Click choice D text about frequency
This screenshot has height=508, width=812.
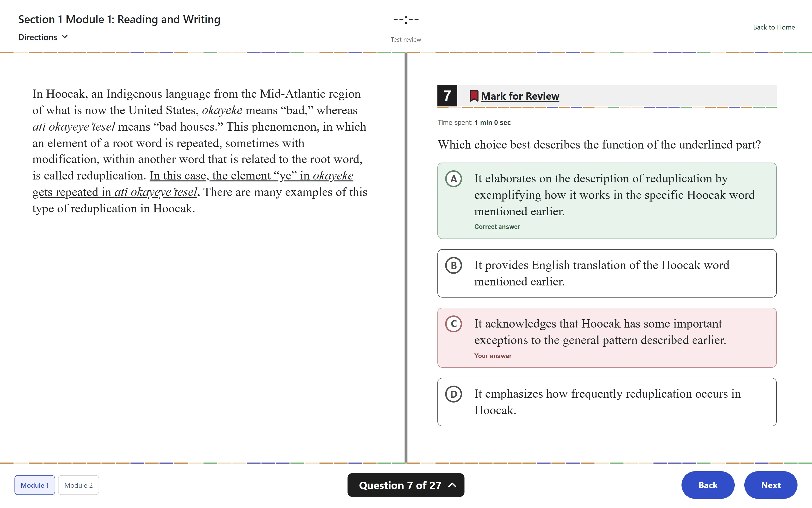click(x=607, y=402)
